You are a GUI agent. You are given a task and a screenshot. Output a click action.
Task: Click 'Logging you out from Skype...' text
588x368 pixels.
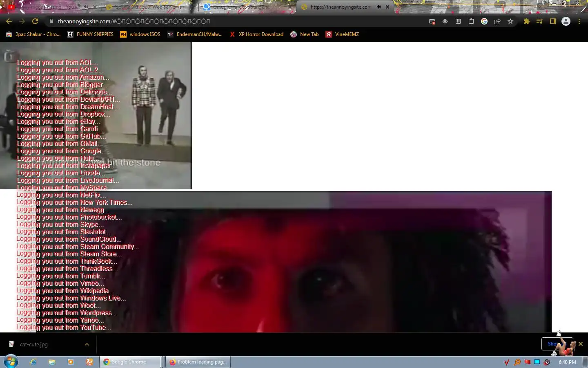[60, 224]
